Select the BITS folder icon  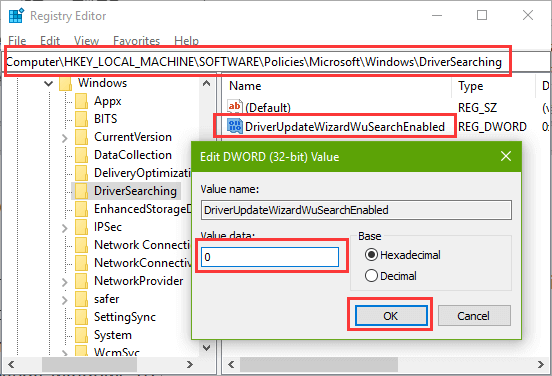(81, 119)
